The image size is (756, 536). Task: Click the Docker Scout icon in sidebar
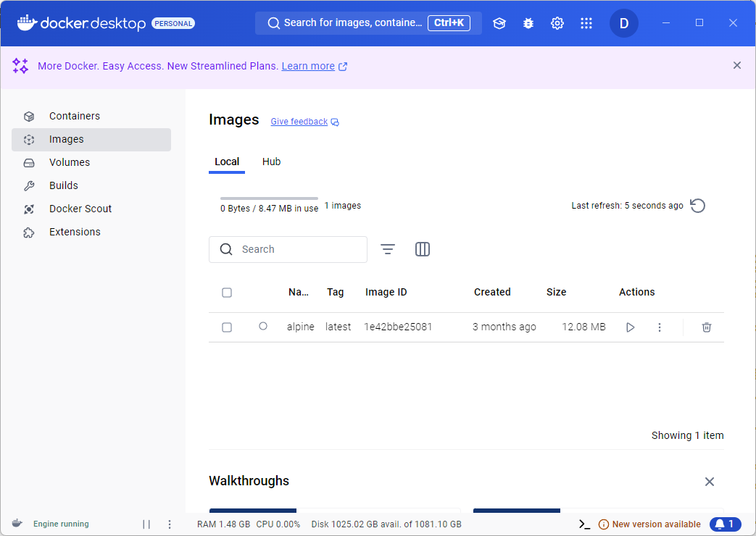[x=29, y=209]
